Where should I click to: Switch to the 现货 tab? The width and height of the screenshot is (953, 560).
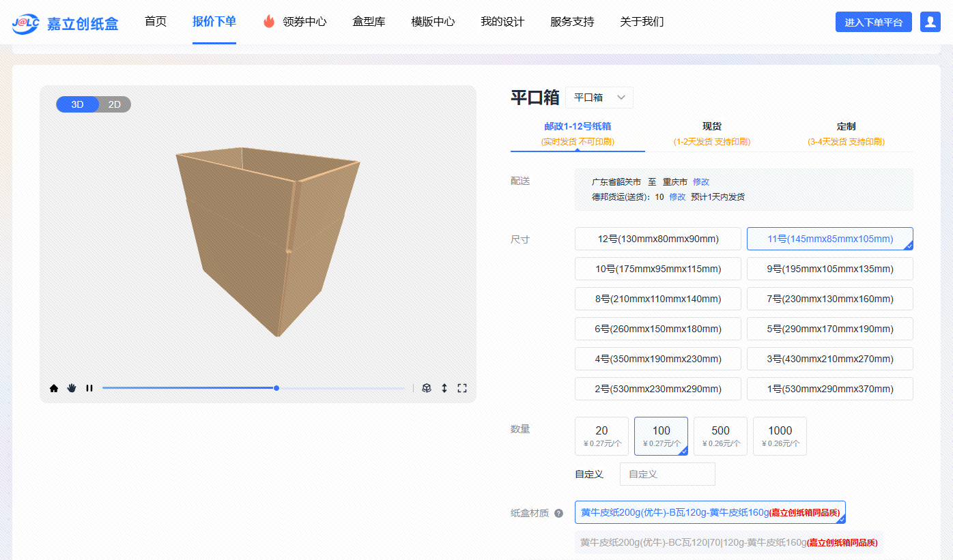[711, 133]
